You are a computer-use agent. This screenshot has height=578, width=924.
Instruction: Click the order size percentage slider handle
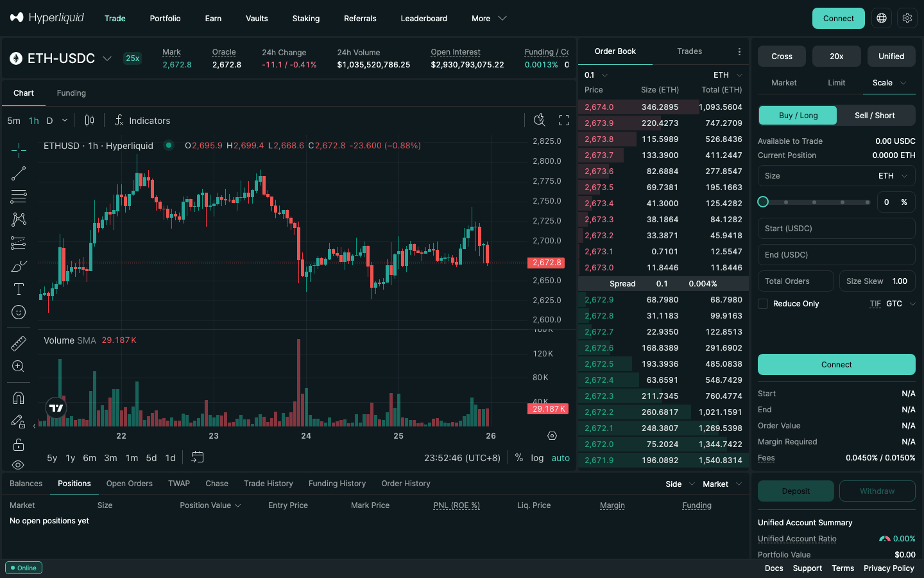tap(763, 202)
